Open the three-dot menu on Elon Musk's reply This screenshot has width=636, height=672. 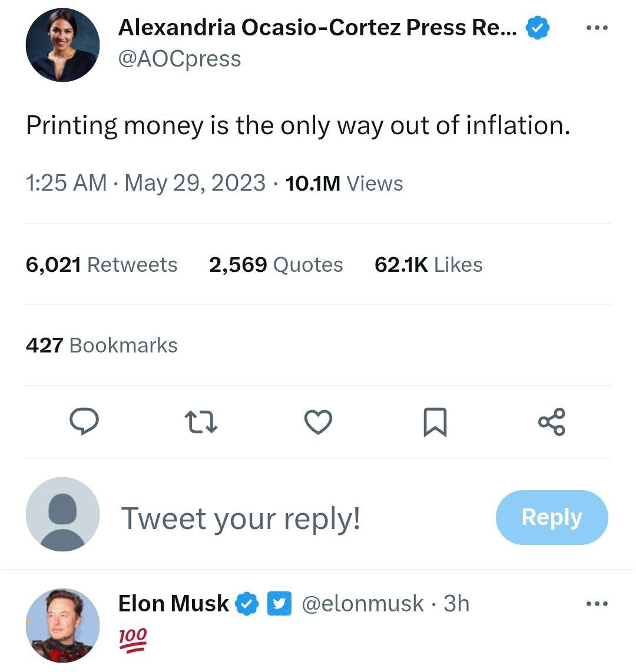597,604
